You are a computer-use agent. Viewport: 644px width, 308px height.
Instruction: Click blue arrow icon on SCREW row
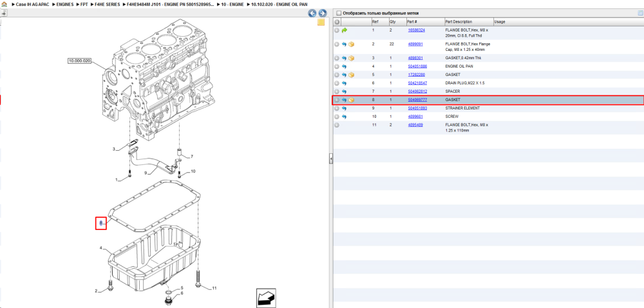coord(344,117)
